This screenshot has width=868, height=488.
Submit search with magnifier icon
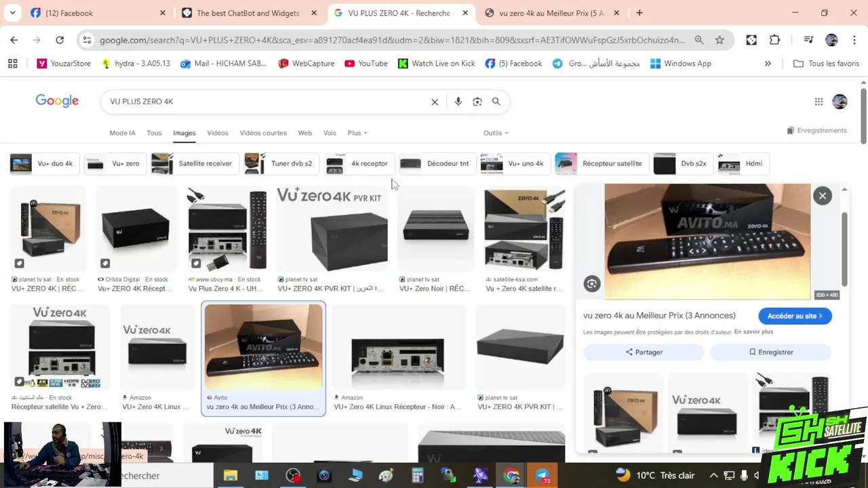[496, 102]
